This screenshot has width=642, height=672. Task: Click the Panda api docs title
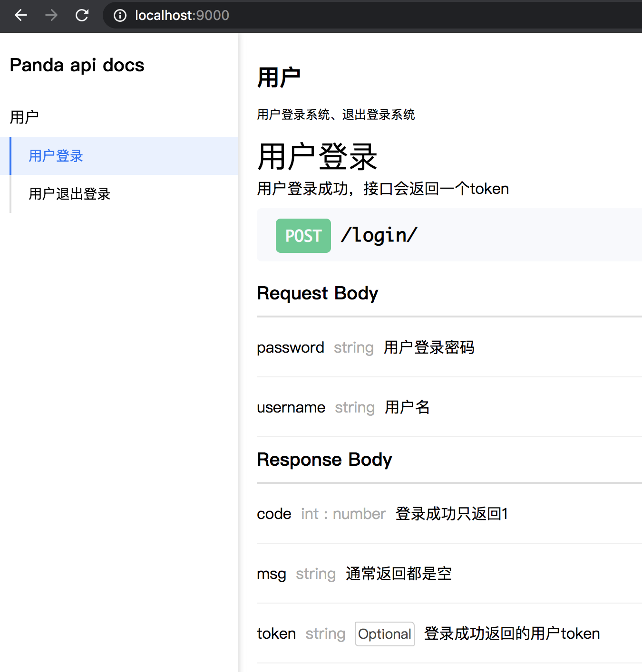click(77, 65)
